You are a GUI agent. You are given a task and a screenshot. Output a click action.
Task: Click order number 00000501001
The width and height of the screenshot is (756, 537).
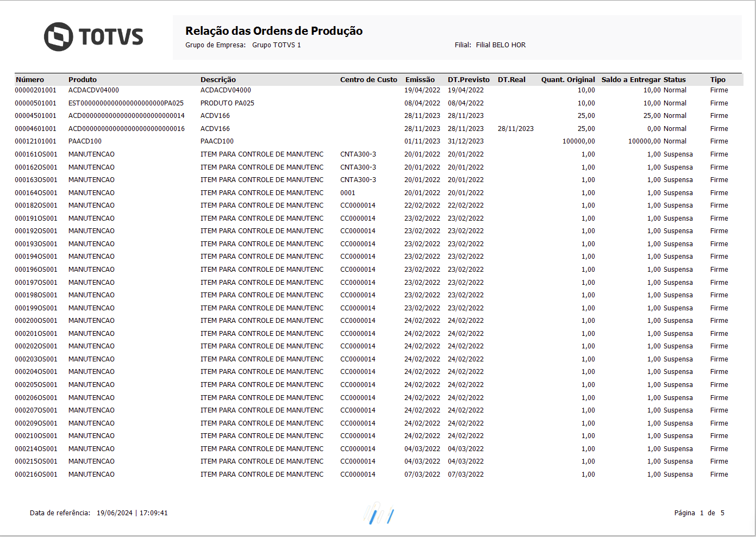click(x=36, y=103)
